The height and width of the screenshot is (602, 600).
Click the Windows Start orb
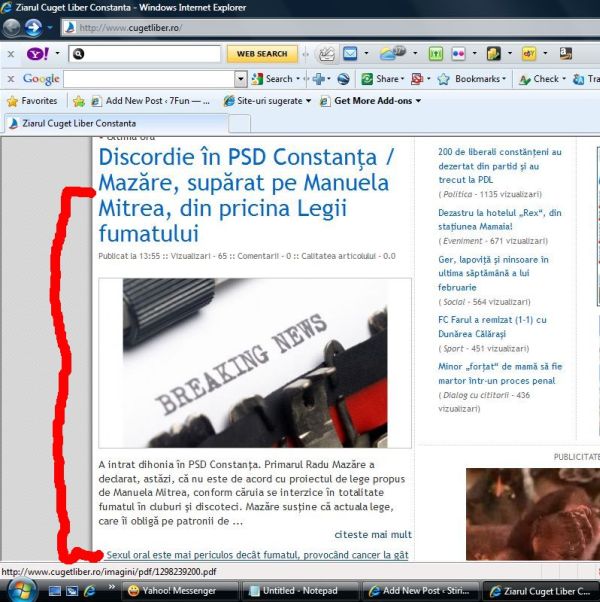pyautogui.click(x=21, y=590)
